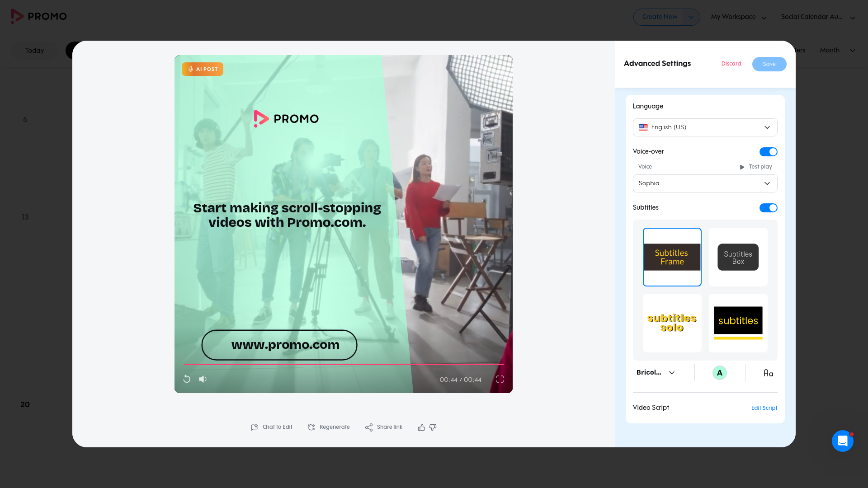868x488 pixels.
Task: Replay the video with the restart icon
Action: pyautogui.click(x=187, y=379)
